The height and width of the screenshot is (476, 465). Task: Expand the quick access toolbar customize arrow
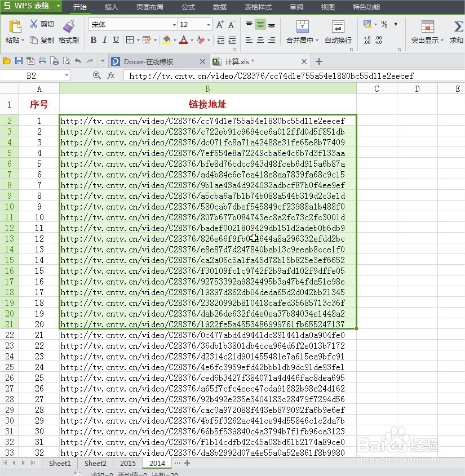(103, 61)
